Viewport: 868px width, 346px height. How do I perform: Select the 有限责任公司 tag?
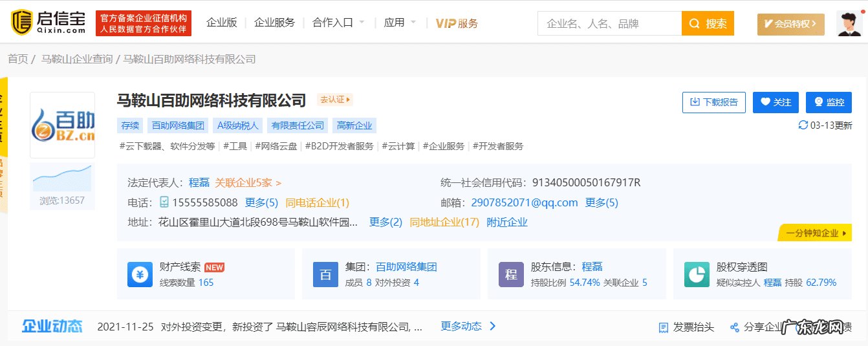[298, 125]
